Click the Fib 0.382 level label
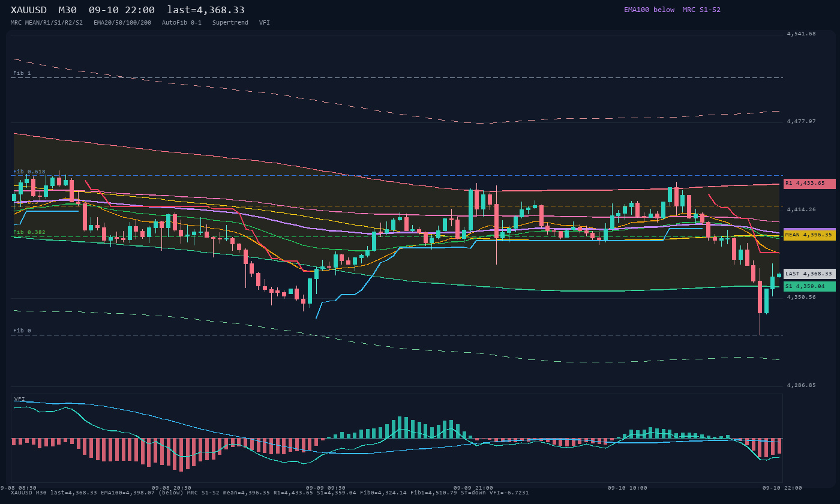The width and height of the screenshot is (840, 504). tap(29, 232)
